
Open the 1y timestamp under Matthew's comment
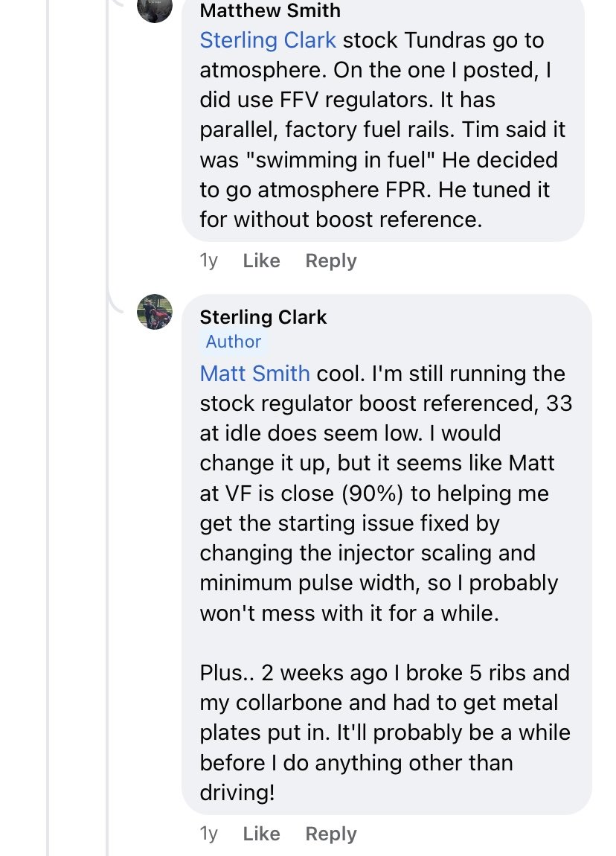click(x=208, y=261)
